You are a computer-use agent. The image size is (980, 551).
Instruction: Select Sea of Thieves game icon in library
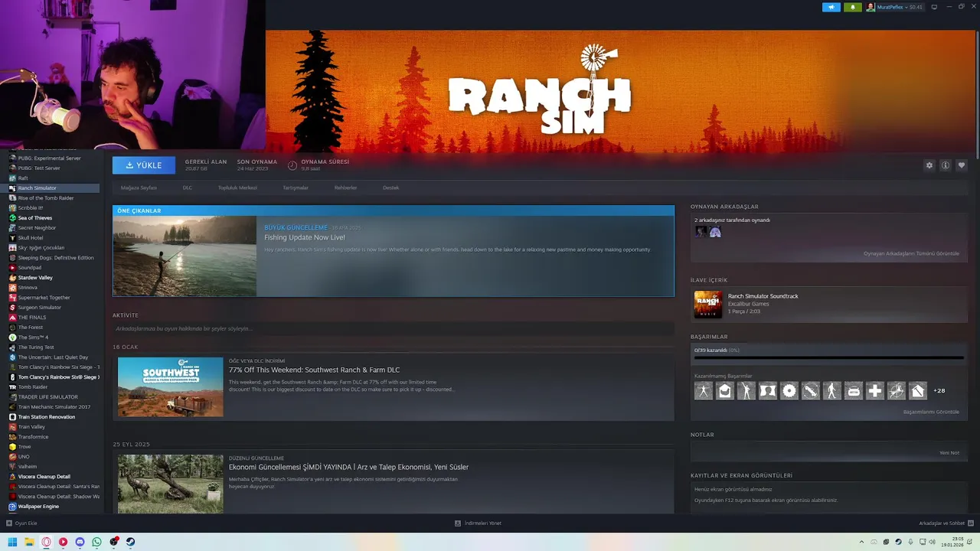12,218
